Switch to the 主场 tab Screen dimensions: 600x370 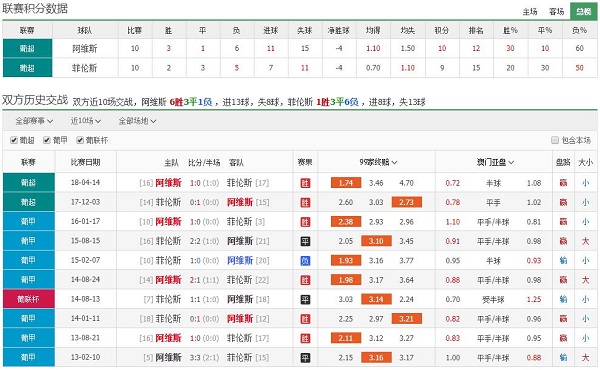530,12
